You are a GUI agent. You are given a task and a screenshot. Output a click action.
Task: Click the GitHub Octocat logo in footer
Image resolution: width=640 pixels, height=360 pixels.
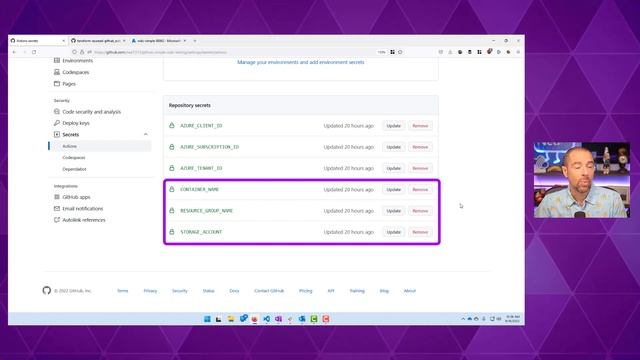coord(47,290)
